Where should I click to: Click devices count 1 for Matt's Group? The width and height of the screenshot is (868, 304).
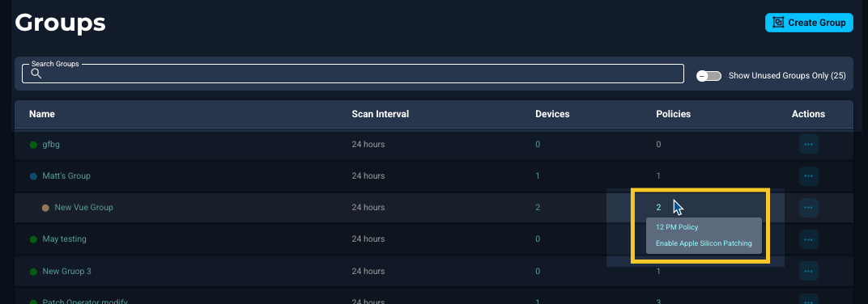[x=538, y=175]
